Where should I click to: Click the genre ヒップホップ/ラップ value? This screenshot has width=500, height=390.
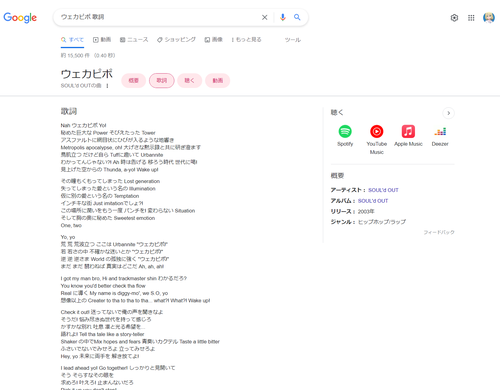coord(382,222)
